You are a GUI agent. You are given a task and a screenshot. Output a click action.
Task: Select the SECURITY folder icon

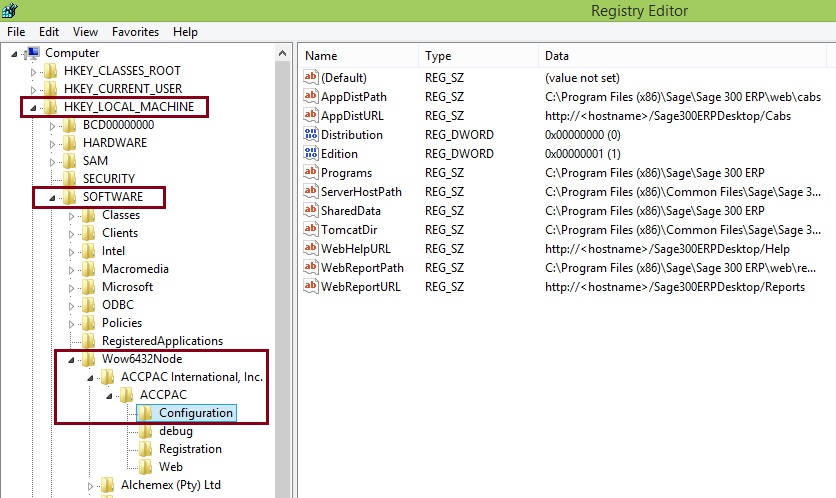point(69,178)
